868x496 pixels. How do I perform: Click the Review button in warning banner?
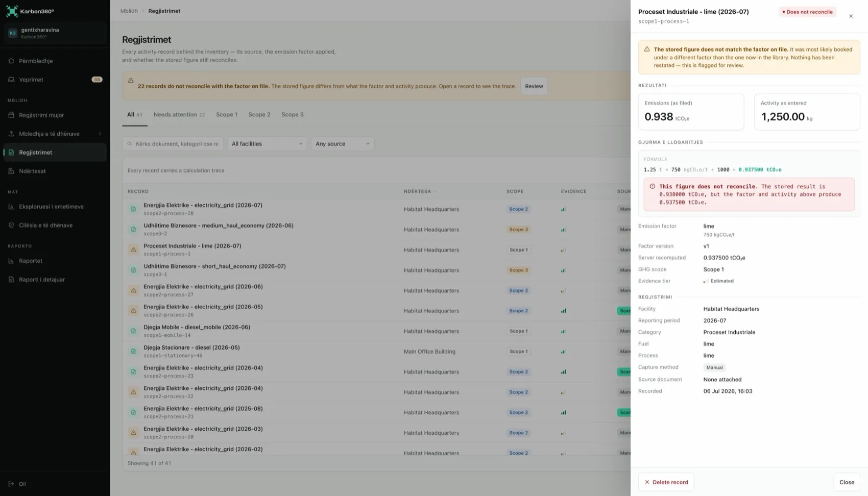(534, 86)
